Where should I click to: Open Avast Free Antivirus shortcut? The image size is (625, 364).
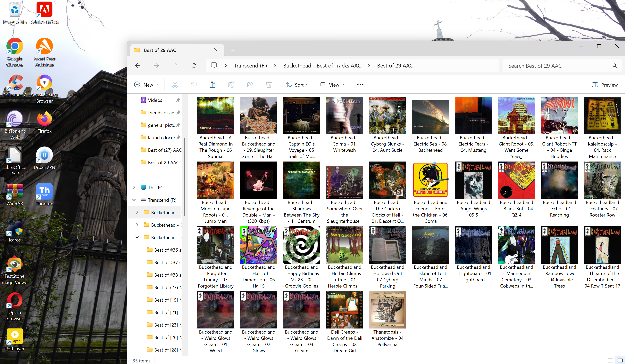tap(44, 52)
